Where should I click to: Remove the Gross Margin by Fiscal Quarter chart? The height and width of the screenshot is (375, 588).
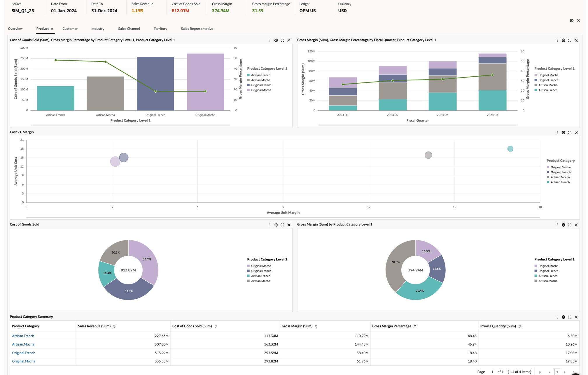pyautogui.click(x=576, y=41)
